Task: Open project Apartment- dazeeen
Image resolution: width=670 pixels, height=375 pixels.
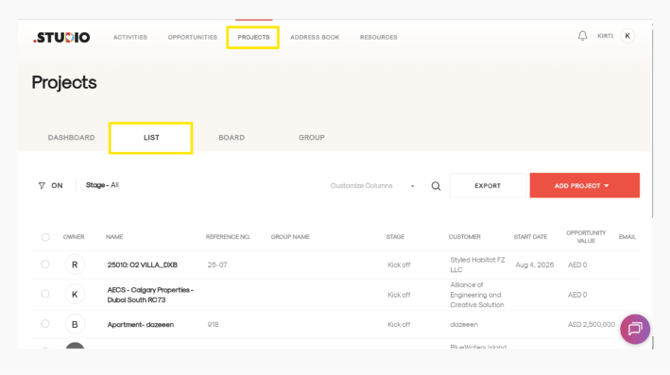Action: point(141,325)
